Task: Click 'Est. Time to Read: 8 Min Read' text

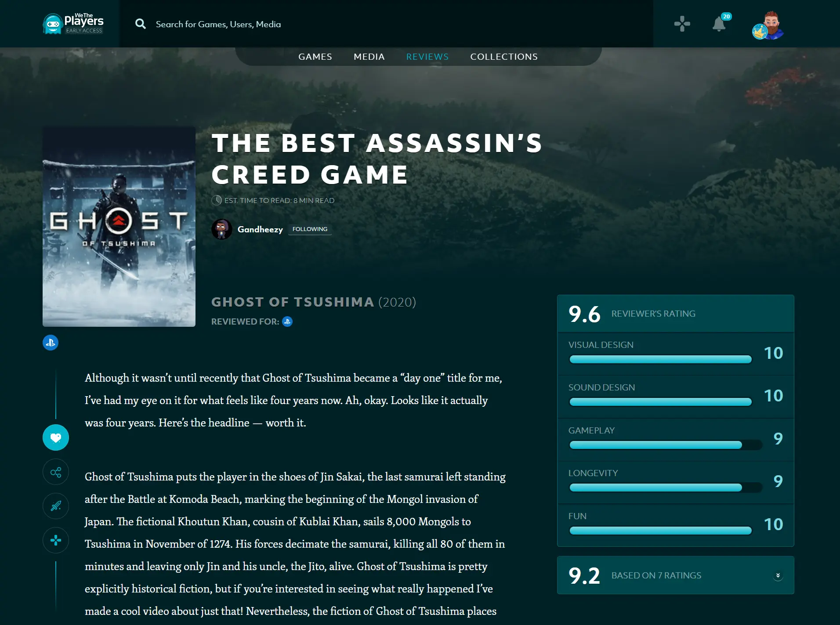Action: pos(279,200)
